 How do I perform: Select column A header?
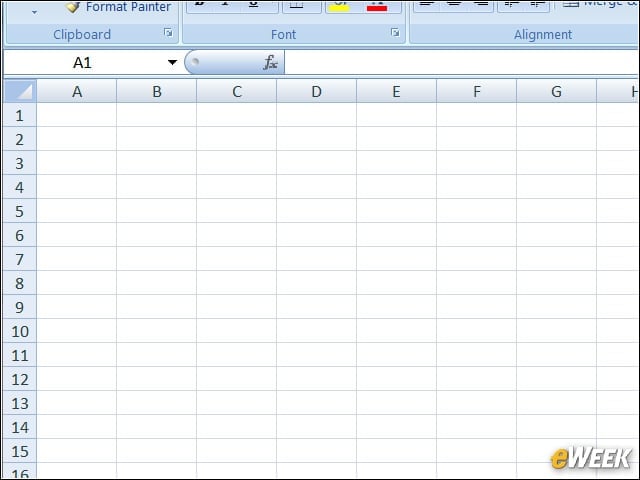pyautogui.click(x=77, y=91)
